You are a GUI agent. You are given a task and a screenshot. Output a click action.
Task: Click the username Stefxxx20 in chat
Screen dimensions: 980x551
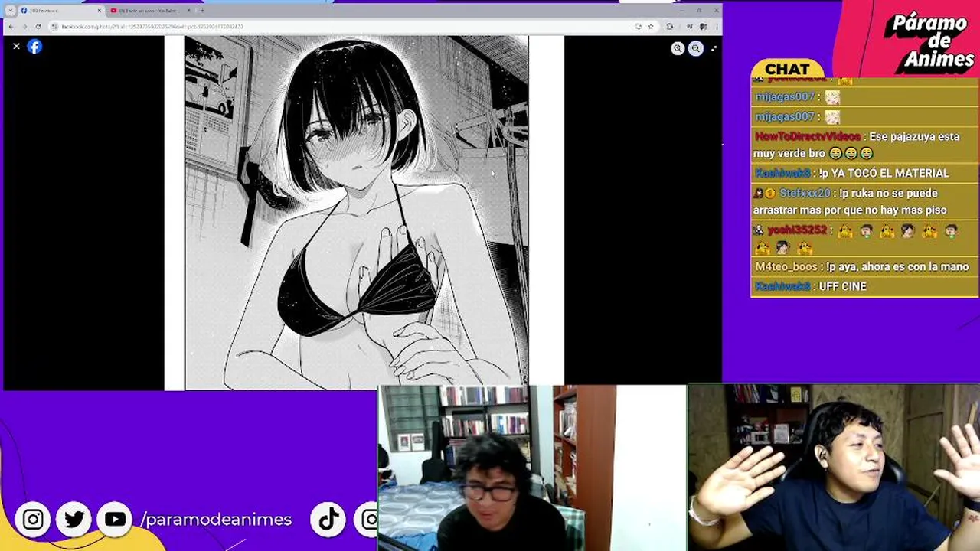[x=805, y=193]
